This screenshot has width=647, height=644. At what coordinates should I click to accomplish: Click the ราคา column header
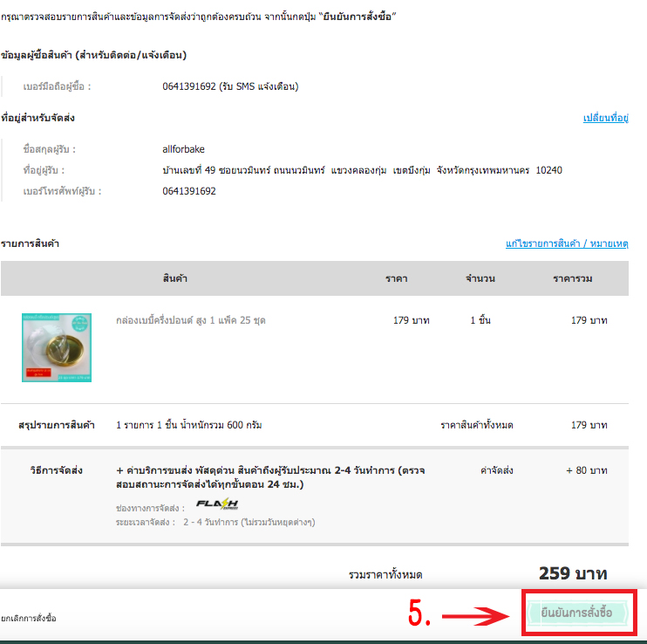point(397,278)
